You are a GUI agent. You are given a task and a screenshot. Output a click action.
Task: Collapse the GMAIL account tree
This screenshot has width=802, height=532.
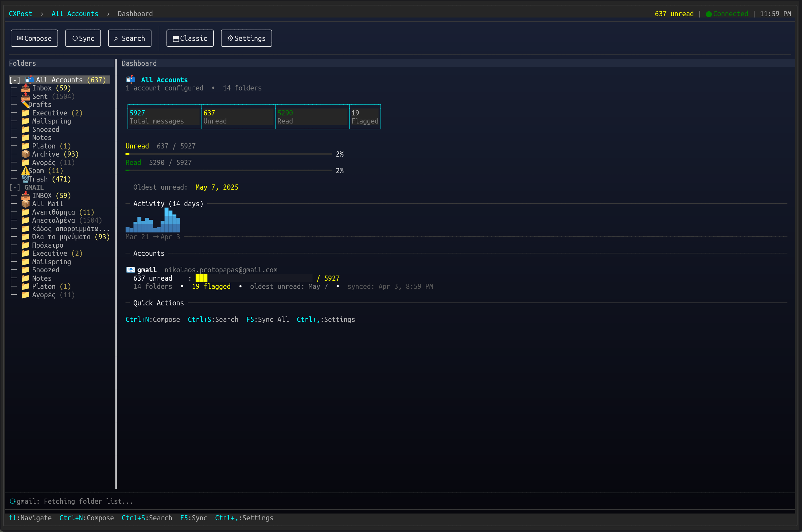15,187
